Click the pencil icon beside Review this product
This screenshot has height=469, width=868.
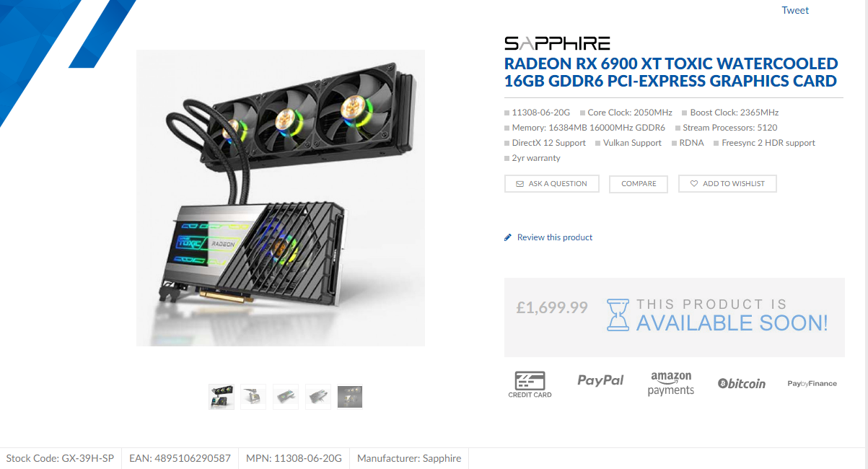point(508,237)
